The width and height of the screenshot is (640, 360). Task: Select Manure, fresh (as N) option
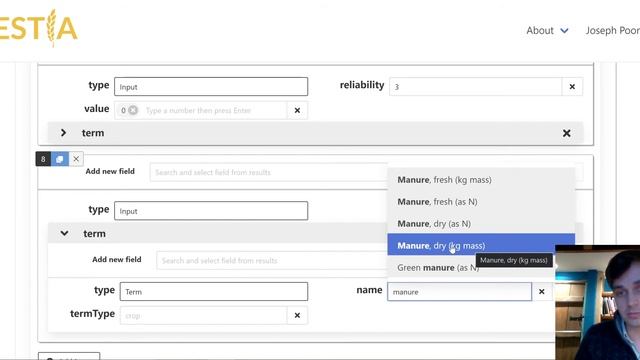click(481, 202)
